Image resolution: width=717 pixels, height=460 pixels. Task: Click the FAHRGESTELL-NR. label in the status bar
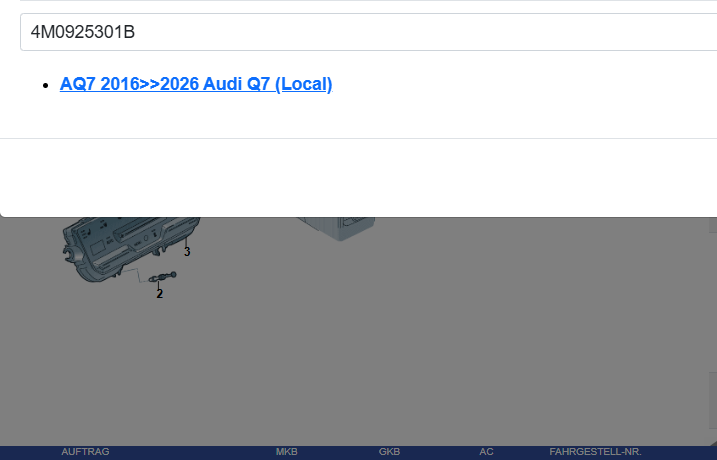[x=595, y=452]
